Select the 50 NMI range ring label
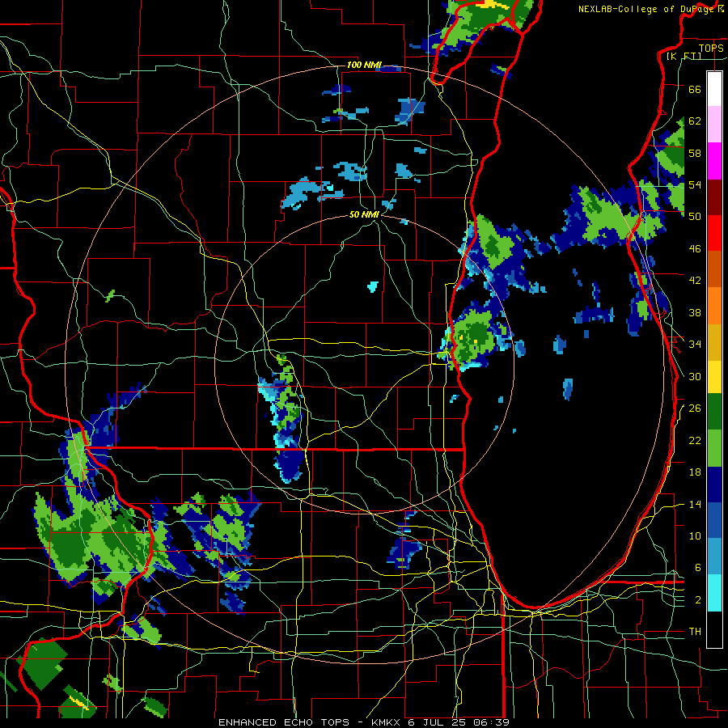The width and height of the screenshot is (728, 728). coord(364,214)
